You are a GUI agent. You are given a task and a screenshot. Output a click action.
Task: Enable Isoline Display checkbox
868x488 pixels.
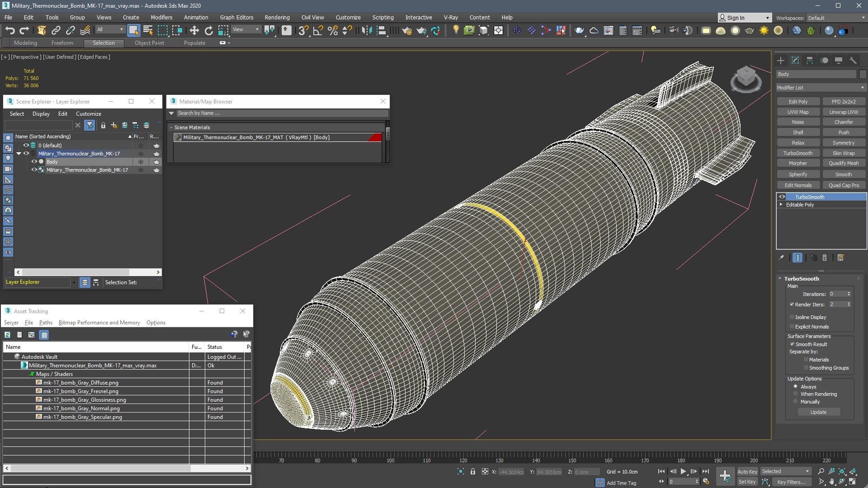coord(792,317)
